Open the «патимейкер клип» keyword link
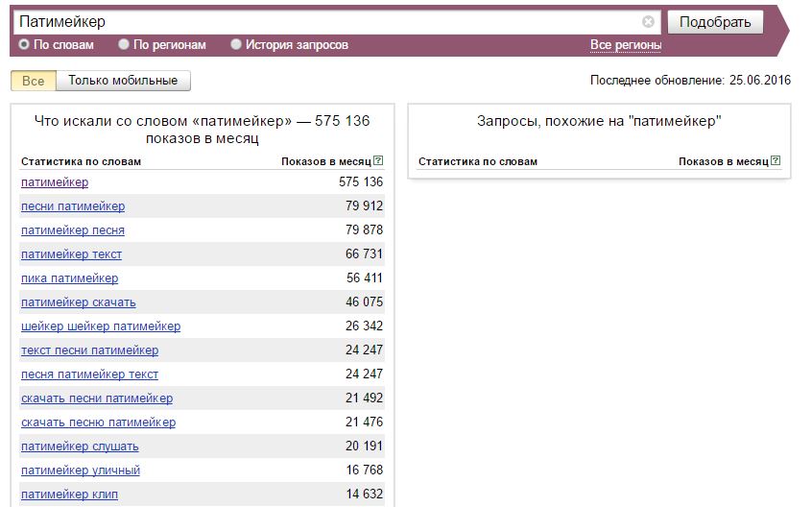Image resolution: width=812 pixels, height=507 pixels. click(69, 495)
